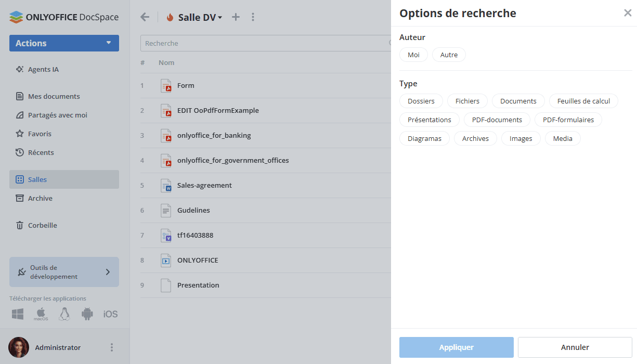
Task: Select the Feuilles de calcul type filter
Action: pyautogui.click(x=583, y=101)
